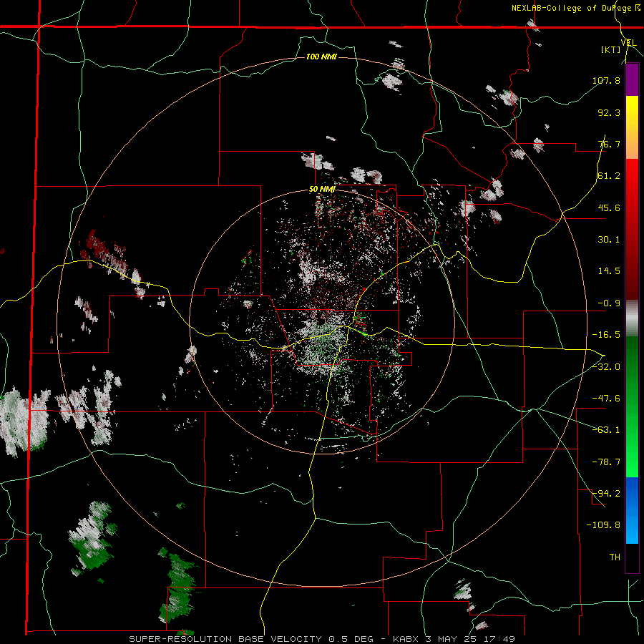
Task: Pick the black TH segment of the color bar
Action: pyautogui.click(x=632, y=557)
